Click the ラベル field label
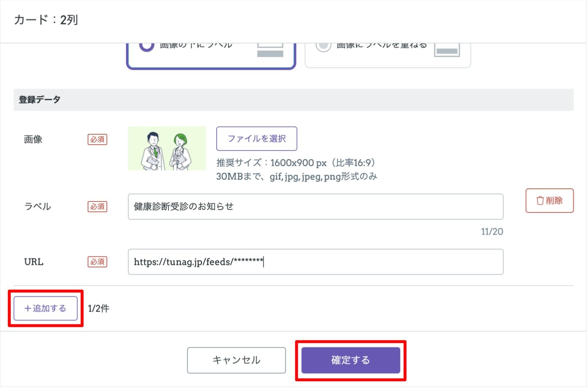The image size is (588, 388). 38,207
